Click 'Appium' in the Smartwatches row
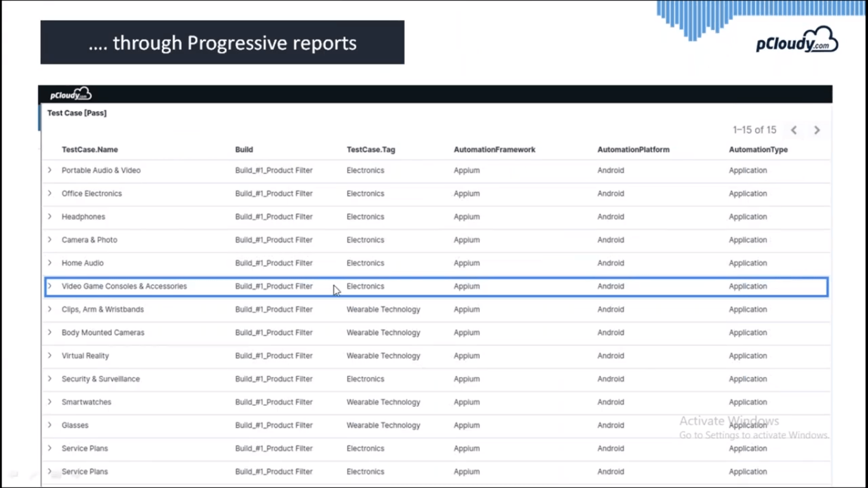Image resolution: width=868 pixels, height=488 pixels. (x=466, y=402)
